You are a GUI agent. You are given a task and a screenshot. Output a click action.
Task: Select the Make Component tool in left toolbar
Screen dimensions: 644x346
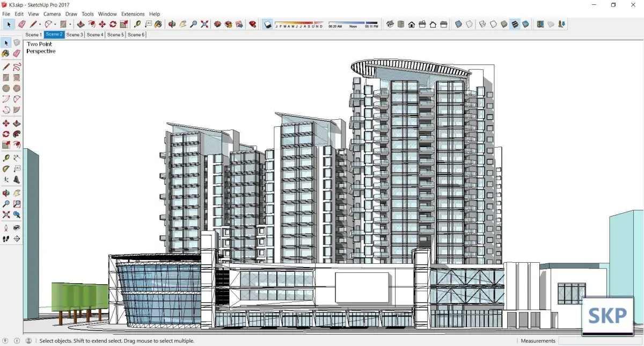(17, 42)
